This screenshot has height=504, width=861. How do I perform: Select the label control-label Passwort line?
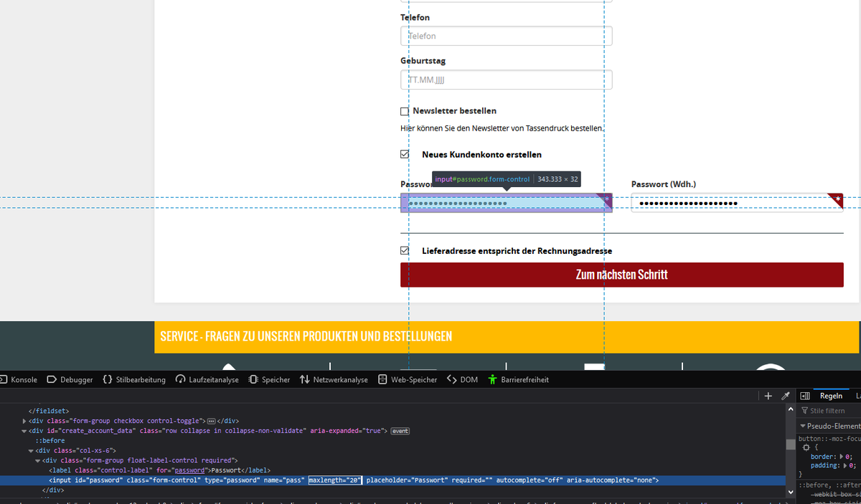[x=160, y=470]
